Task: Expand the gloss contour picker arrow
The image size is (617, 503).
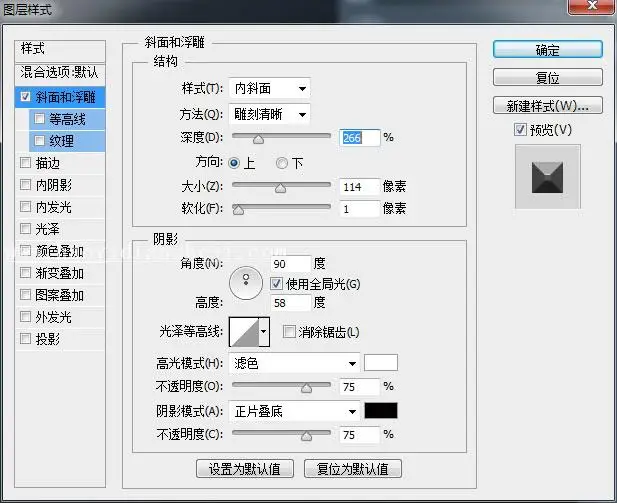Action: (x=264, y=331)
